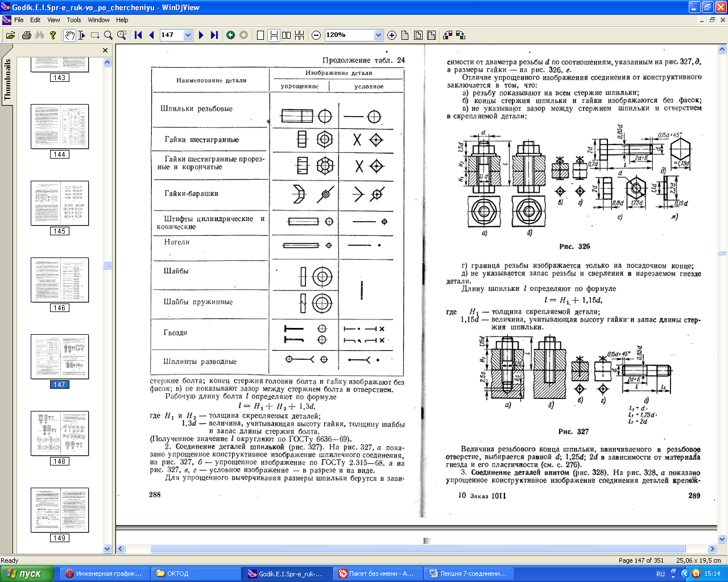The width and height of the screenshot is (728, 582).
Task: Click the rotate left toolbar icon
Action: point(448,35)
